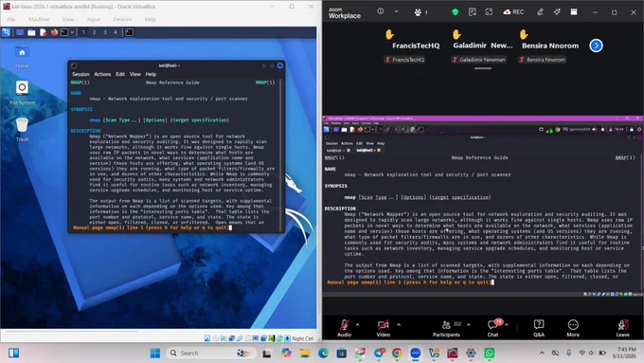The image size is (644, 363).
Task: Open the terminal's View menu
Action: [135, 75]
